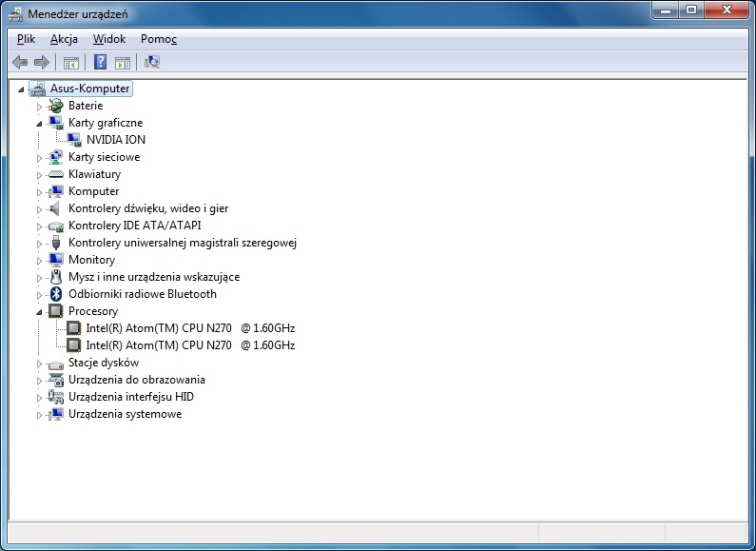756x551 pixels.
Task: Click the Kontrolery IDE ATA/ATAPI icon
Action: pyautogui.click(x=56, y=226)
